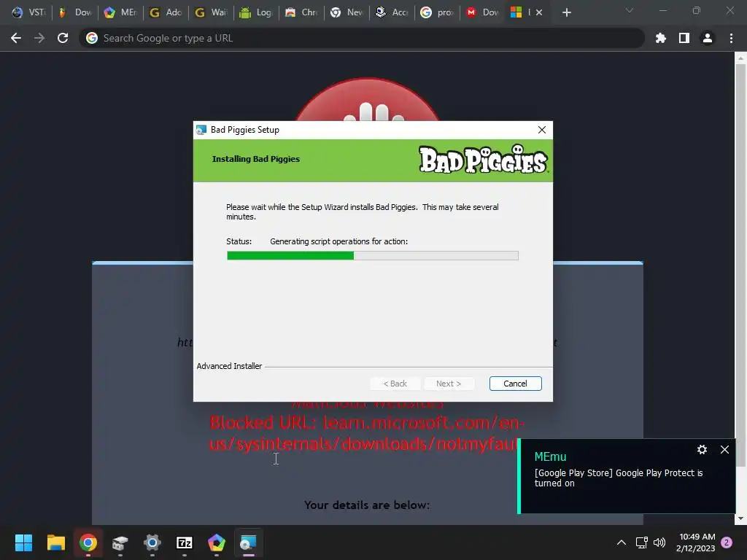Click the Google Play Protect notification text
The width and height of the screenshot is (747, 560).
click(x=619, y=478)
